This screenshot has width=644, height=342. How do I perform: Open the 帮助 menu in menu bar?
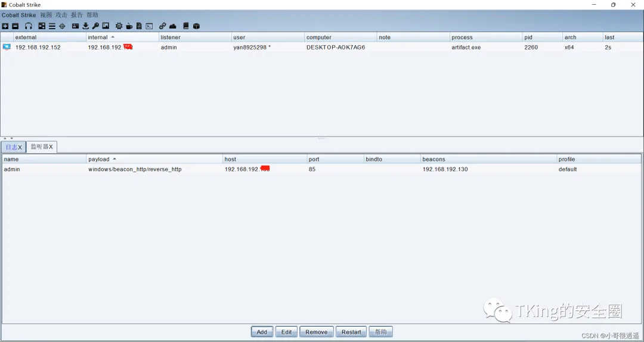pyautogui.click(x=92, y=15)
